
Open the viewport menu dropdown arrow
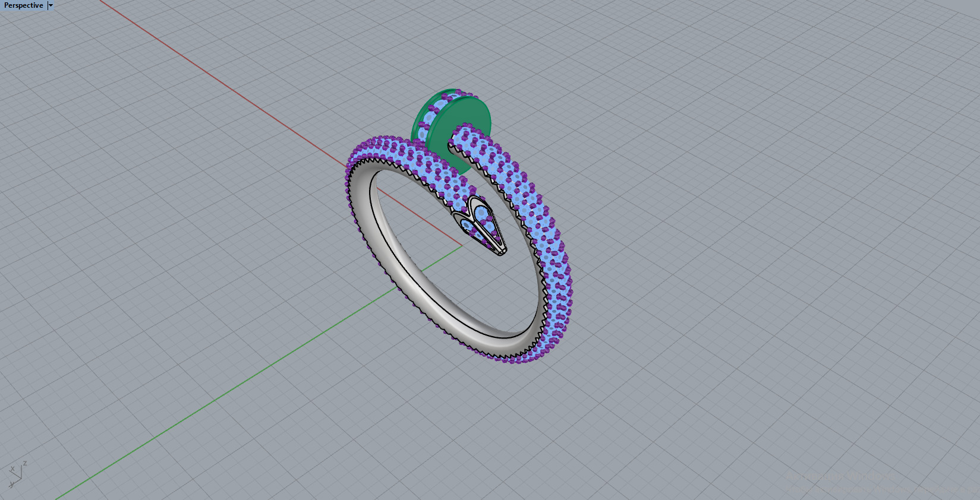coord(51,5)
